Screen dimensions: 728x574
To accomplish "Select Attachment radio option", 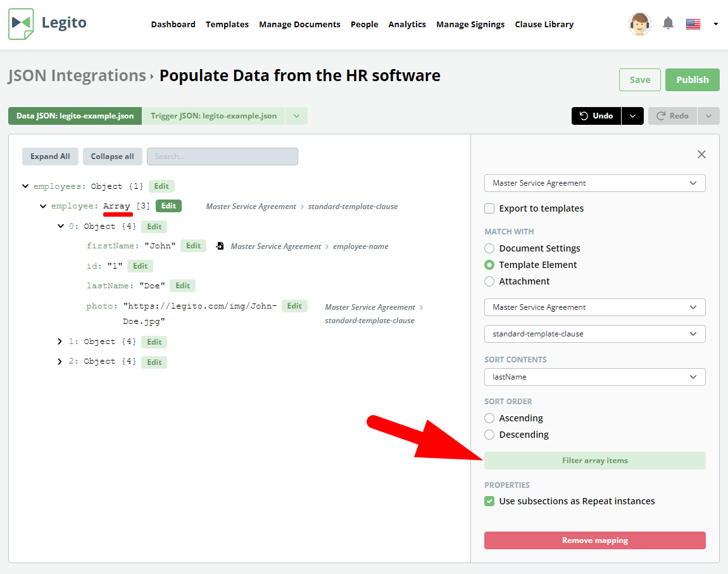I will 489,281.
